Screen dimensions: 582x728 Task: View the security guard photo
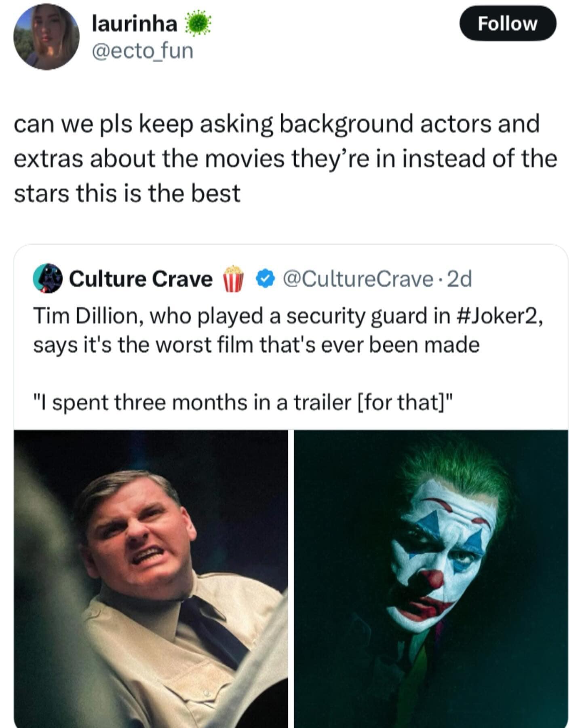pyautogui.click(x=151, y=578)
